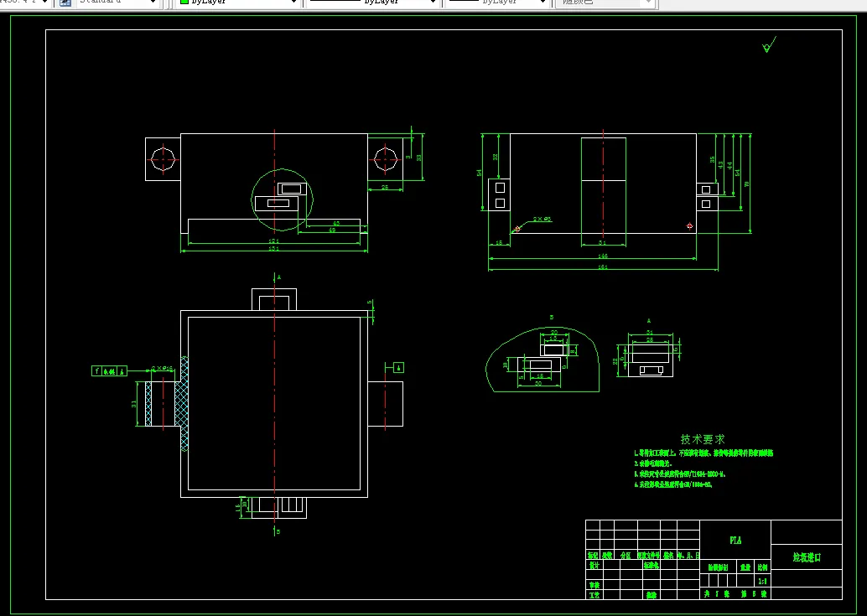This screenshot has height=616, width=867.
Task: Open the Standard text style dropdown
Action: (117, 3)
